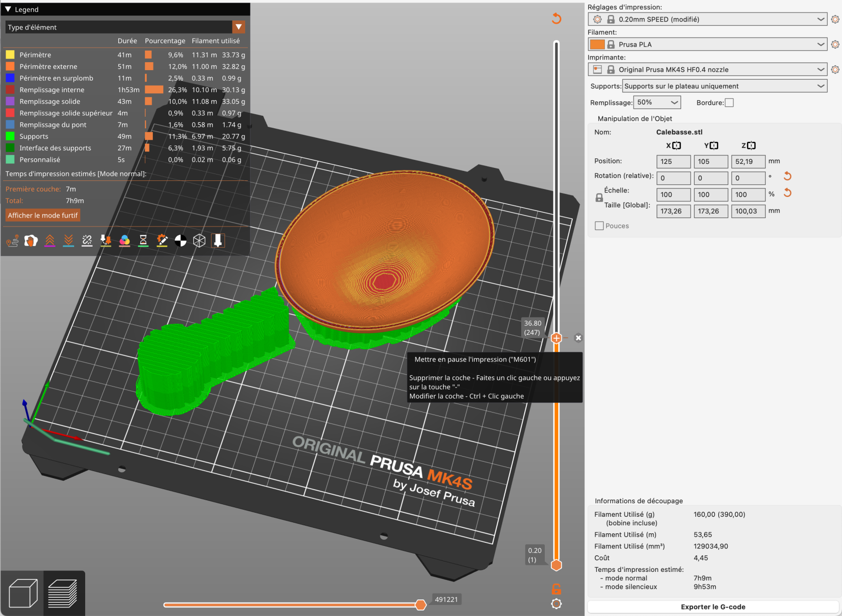Reset rotation values arrow icon
The width and height of the screenshot is (842, 616).
pyautogui.click(x=787, y=176)
